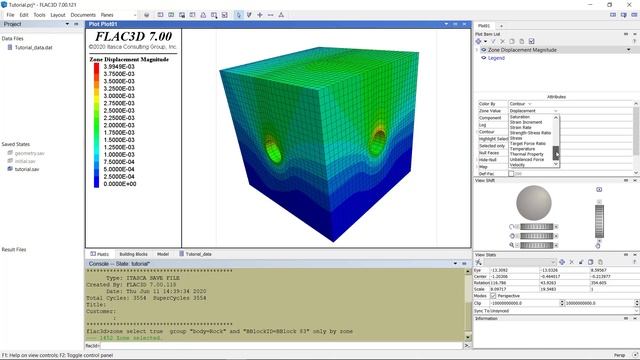Click the Clip minimum value field
This screenshot has width=640, height=360.
pyautogui.click(x=524, y=303)
